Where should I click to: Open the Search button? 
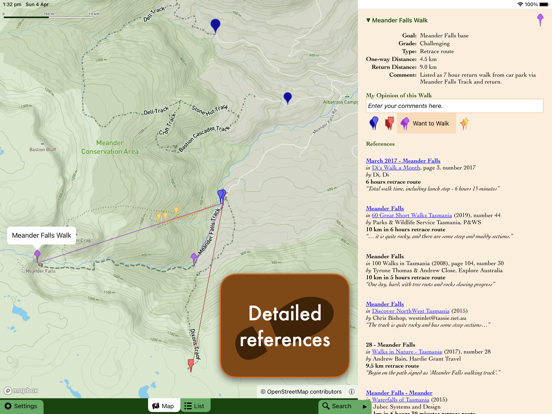[337, 406]
